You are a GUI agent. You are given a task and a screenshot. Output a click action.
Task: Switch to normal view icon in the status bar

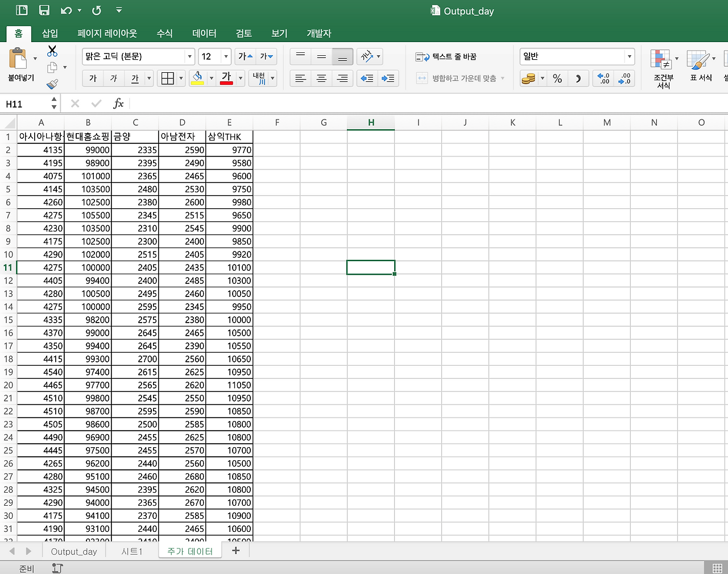pyautogui.click(x=717, y=568)
